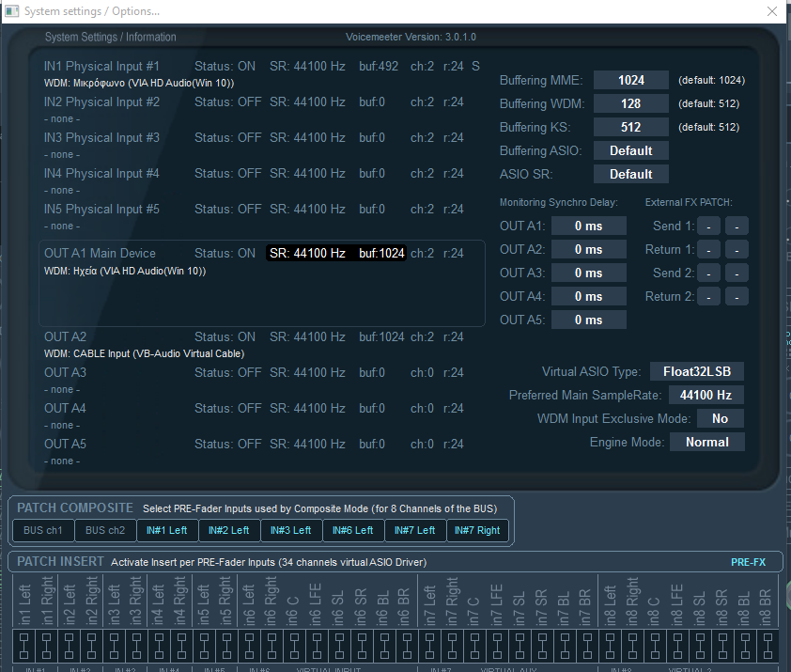Click second Return 1 FX patch box
Image resolution: width=791 pixels, height=672 pixels.
(737, 249)
